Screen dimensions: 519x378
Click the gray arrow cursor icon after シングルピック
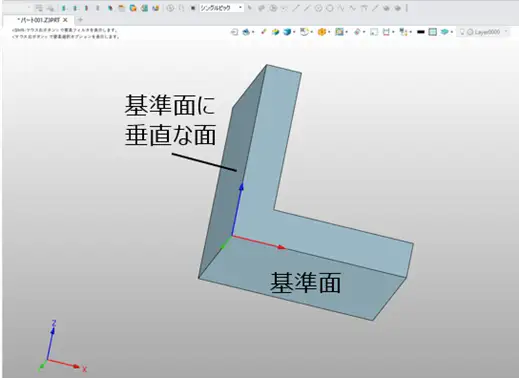[x=250, y=8]
